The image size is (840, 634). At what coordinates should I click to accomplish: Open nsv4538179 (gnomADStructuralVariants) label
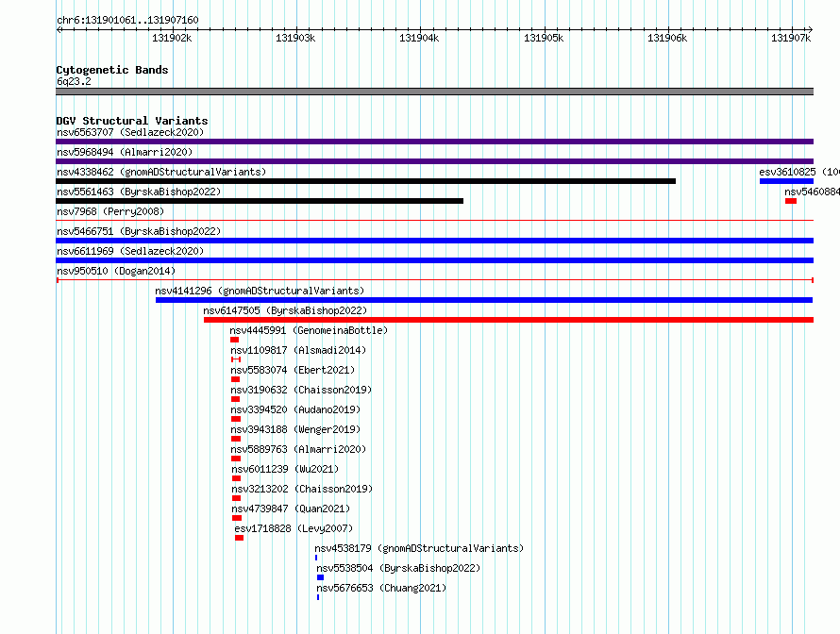point(419,548)
